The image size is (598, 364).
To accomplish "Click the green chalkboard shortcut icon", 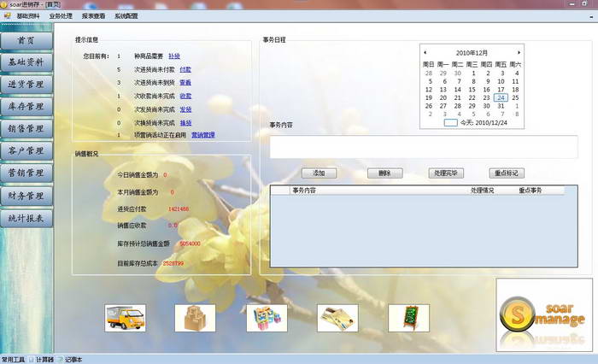I will click(x=409, y=318).
